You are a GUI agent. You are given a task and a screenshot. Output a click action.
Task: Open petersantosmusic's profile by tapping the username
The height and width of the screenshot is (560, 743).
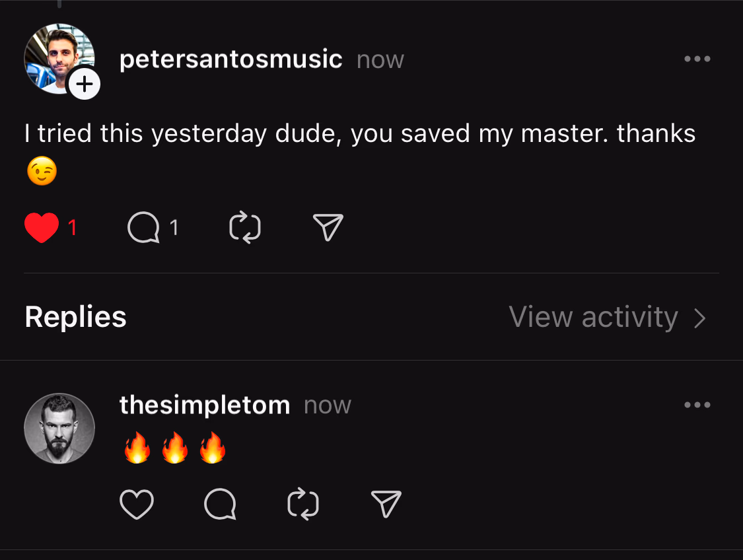(230, 59)
